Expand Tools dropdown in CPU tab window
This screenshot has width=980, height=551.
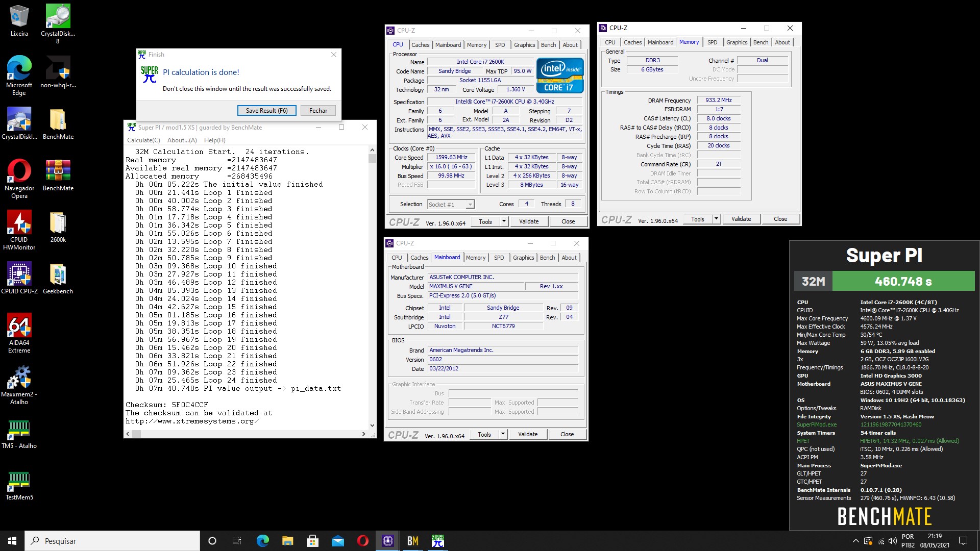(x=504, y=221)
